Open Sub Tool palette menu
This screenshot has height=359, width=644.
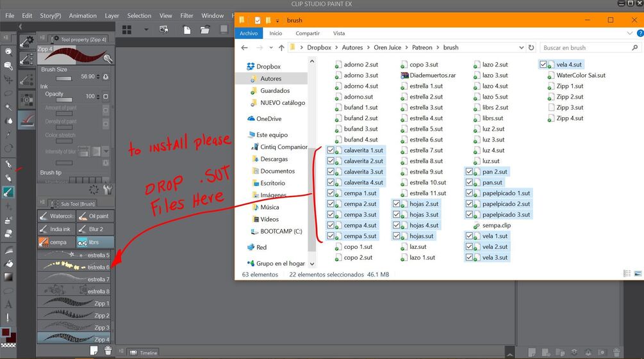(42, 202)
